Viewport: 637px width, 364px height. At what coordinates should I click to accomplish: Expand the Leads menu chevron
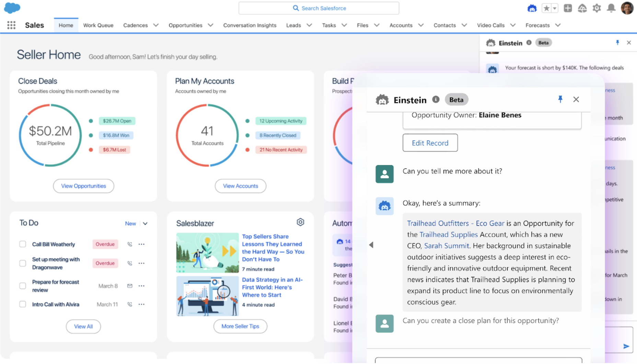point(309,25)
